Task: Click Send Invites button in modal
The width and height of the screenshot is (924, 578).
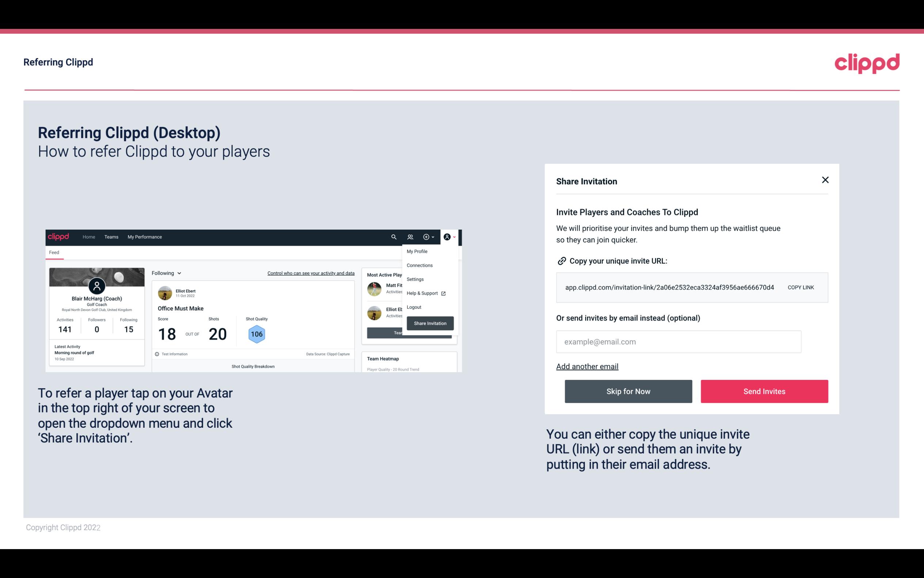Action: click(764, 392)
